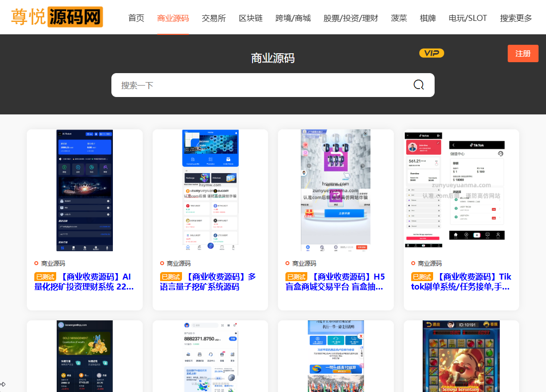This screenshot has height=392, width=546.
Task: Open the Gold Management app thumbnail
Action: click(85, 356)
